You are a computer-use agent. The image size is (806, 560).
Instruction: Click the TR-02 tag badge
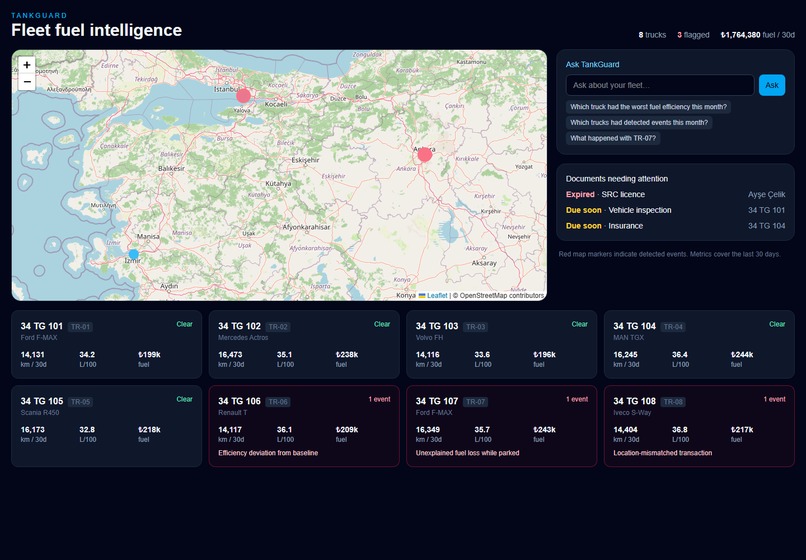pos(278,327)
